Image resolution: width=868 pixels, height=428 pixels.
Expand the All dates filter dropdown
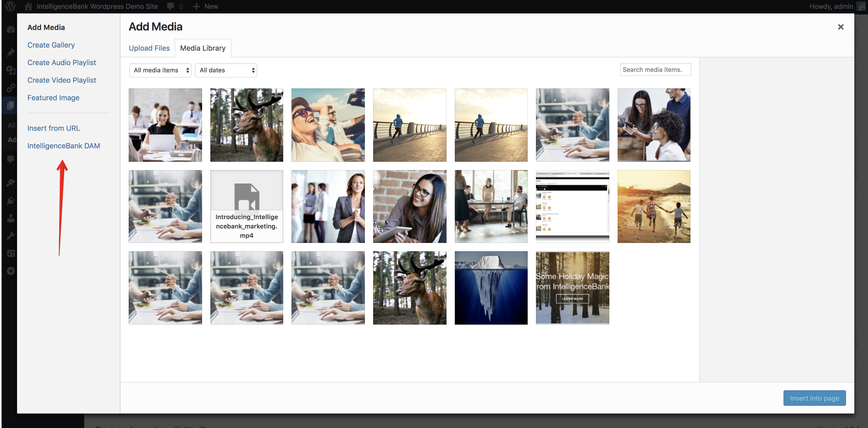click(x=226, y=70)
